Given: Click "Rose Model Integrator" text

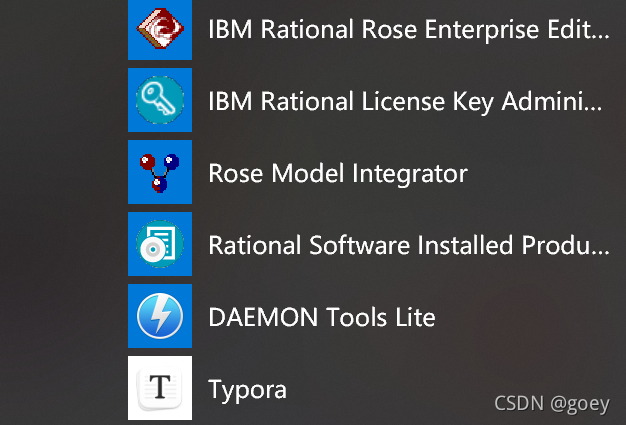Looking at the screenshot, I should tap(338, 174).
